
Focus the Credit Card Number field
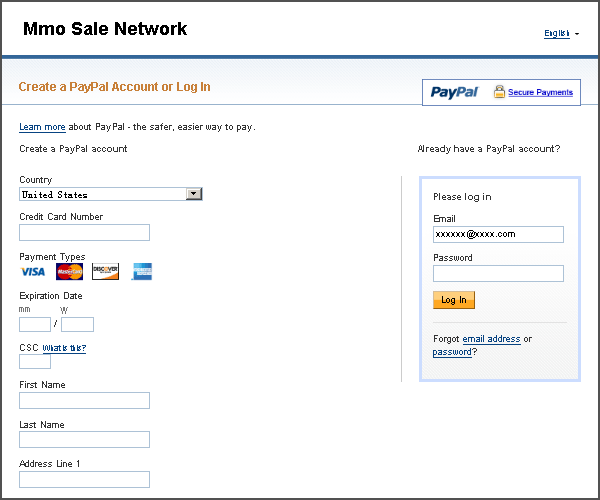click(x=85, y=233)
